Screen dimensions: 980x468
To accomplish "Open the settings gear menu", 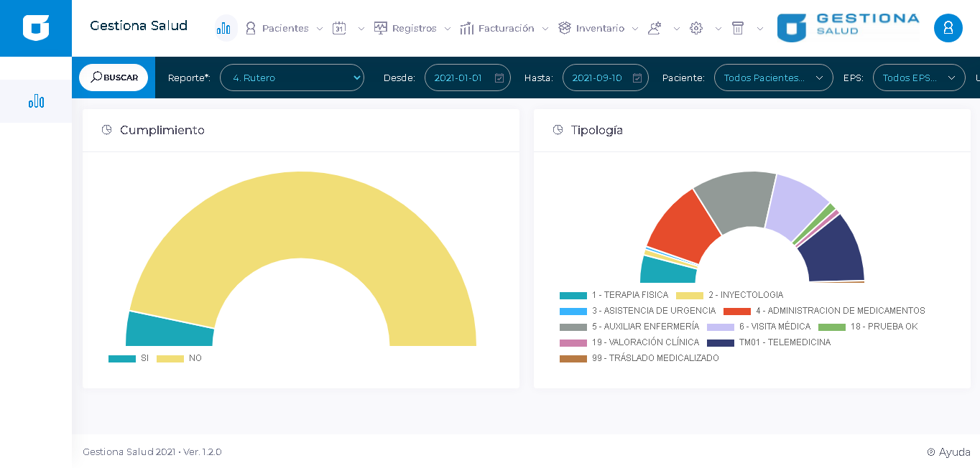I will click(696, 28).
